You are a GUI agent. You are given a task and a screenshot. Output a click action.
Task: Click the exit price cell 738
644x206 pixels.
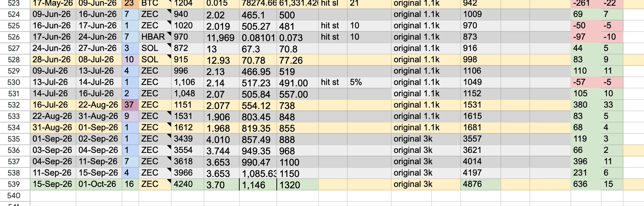[x=298, y=105]
